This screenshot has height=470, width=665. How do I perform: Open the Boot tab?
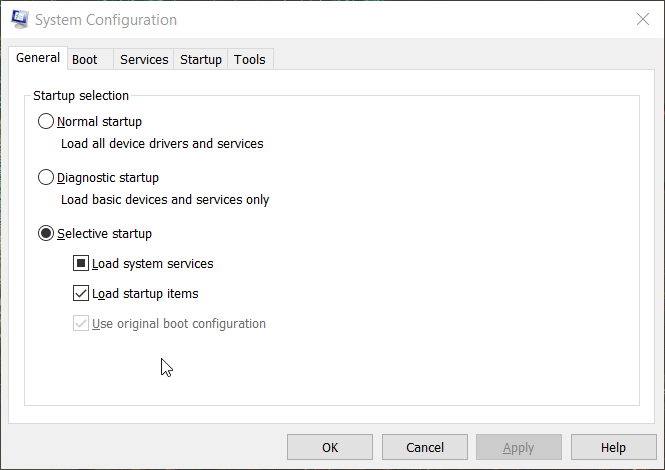(x=85, y=60)
